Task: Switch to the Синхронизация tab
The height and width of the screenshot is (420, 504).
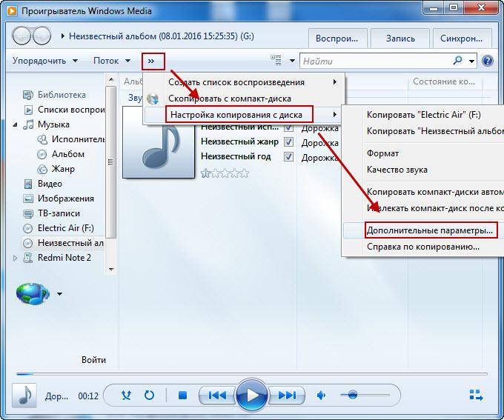Action: (462, 39)
